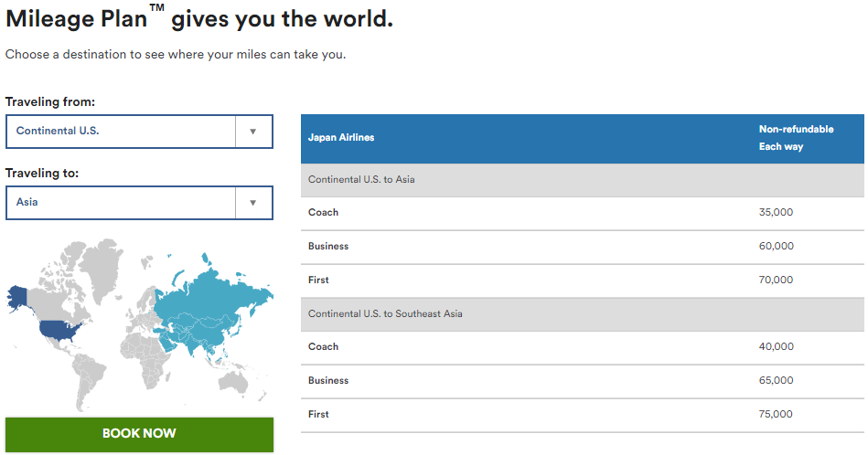The width and height of the screenshot is (868, 455).
Task: Open the 'Traveling from' Continental U.S. dropdown
Action: click(x=139, y=132)
